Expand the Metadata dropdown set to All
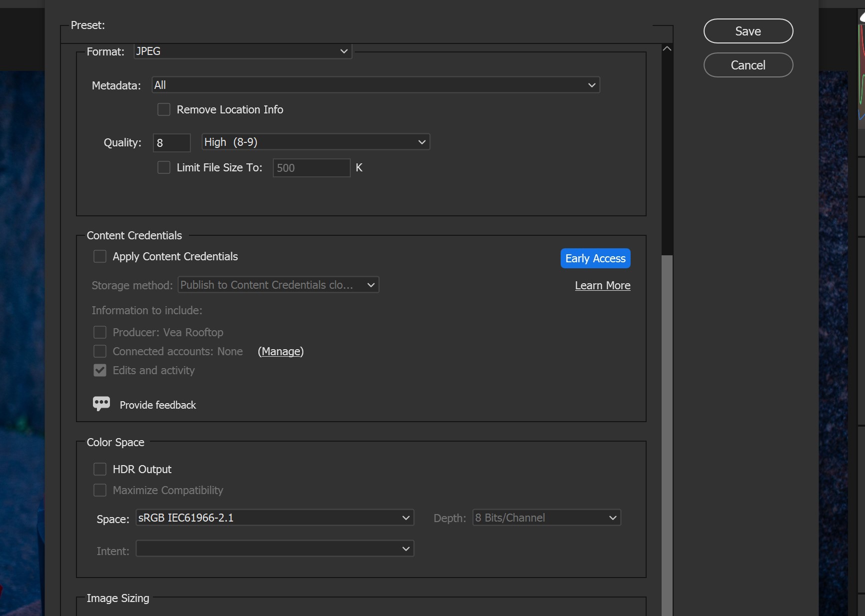865x616 pixels. (375, 85)
